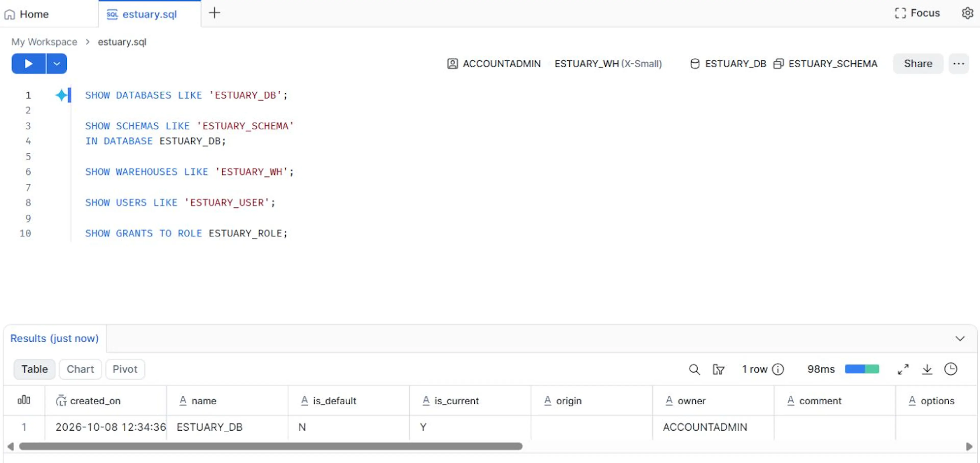
Task: Enter Focus mode
Action: click(917, 13)
